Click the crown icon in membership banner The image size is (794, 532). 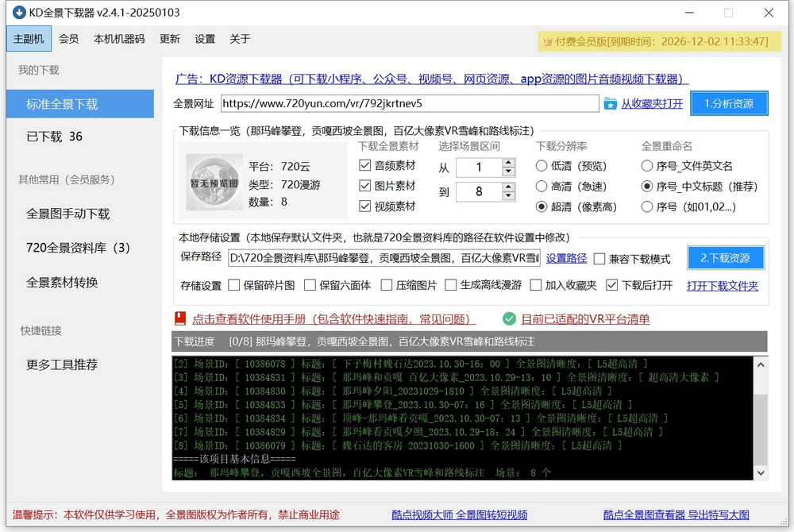click(547, 41)
